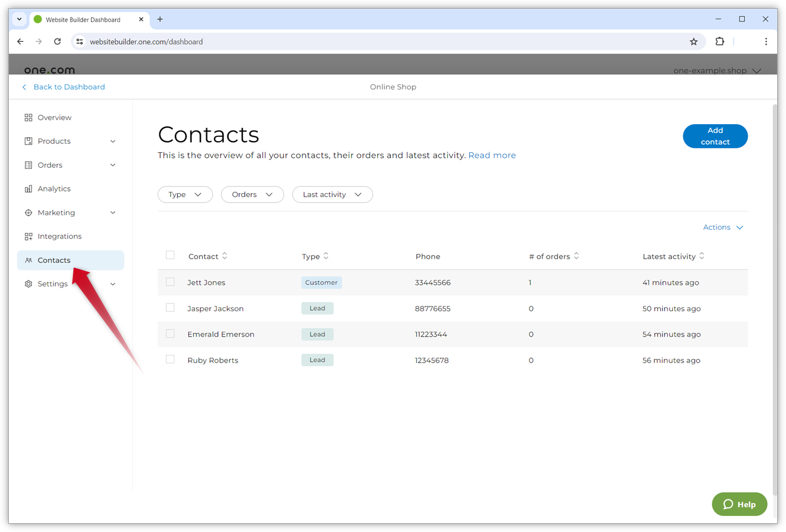Screen dimensions: 786x532
Task: Click the Contacts people icon
Action: pyautogui.click(x=28, y=260)
